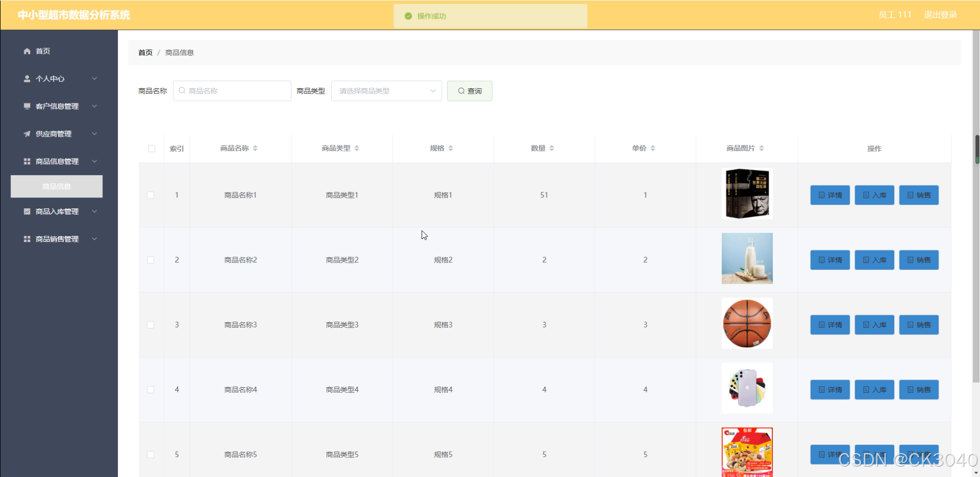Image resolution: width=980 pixels, height=477 pixels.
Task: Expand the 个人中心 menu chevron
Action: pos(95,78)
